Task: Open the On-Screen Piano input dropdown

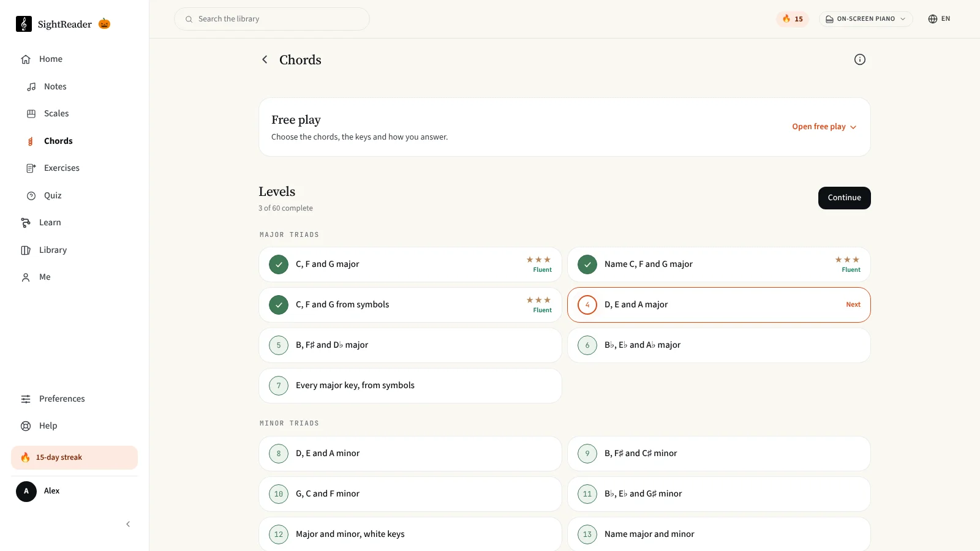Action: click(865, 19)
